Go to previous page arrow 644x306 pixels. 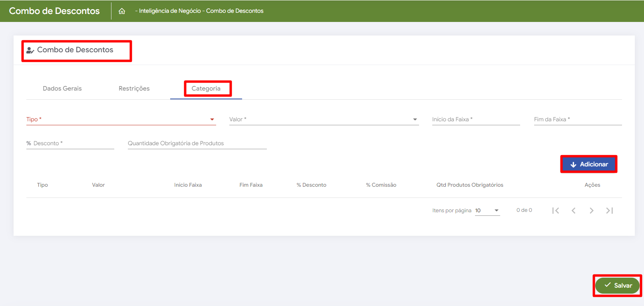pos(573,211)
